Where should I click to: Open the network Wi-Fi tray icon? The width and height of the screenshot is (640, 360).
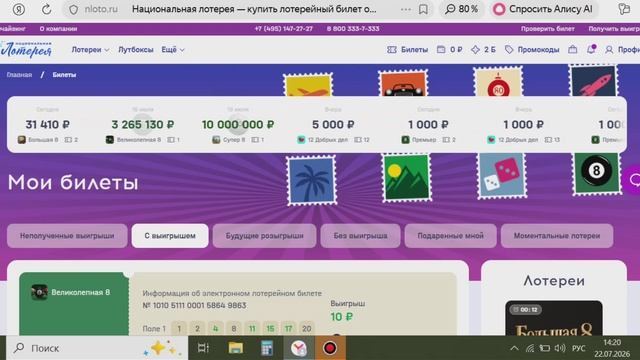click(x=530, y=348)
